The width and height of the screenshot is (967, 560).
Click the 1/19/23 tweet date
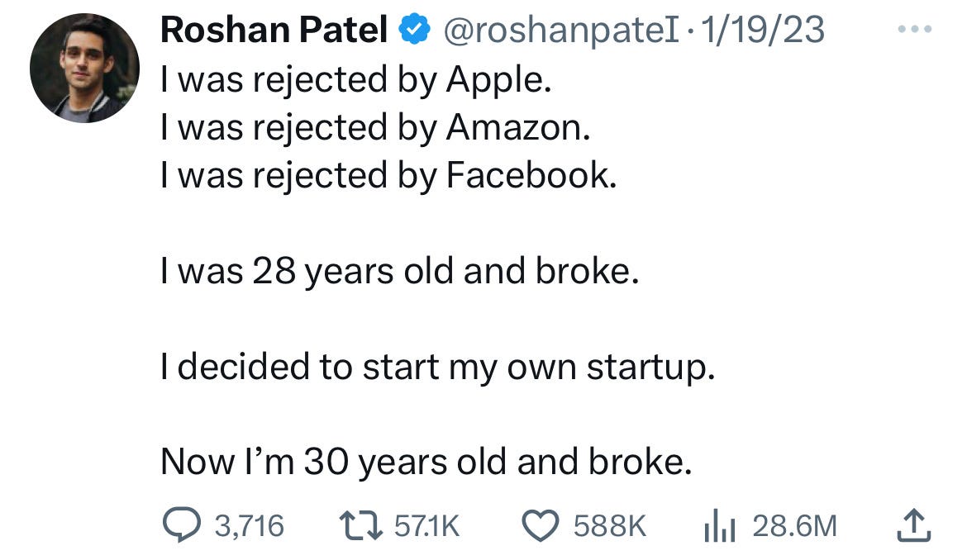pos(763,30)
